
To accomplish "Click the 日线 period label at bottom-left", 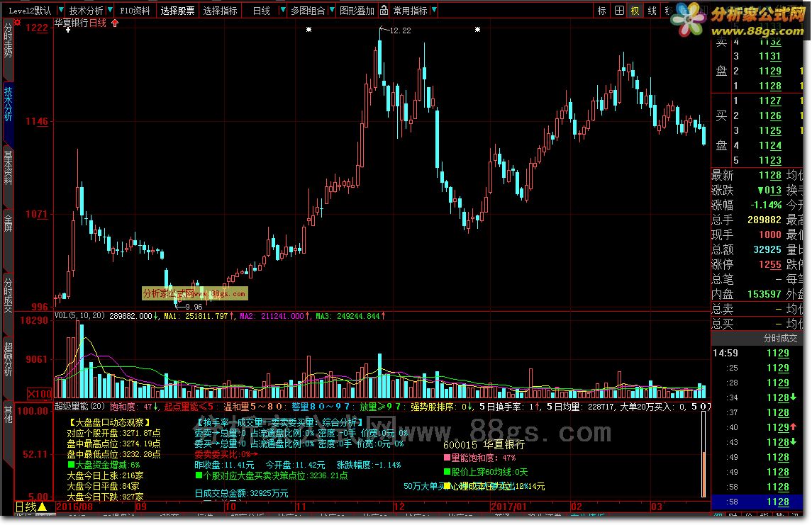I will coord(26,507).
